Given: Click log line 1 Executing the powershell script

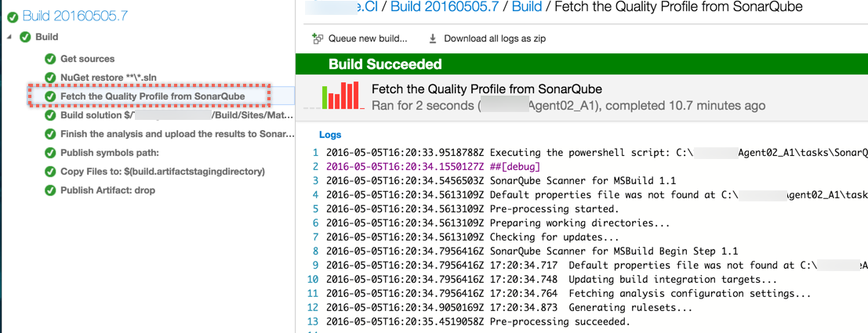Looking at the screenshot, I should click(x=597, y=153).
